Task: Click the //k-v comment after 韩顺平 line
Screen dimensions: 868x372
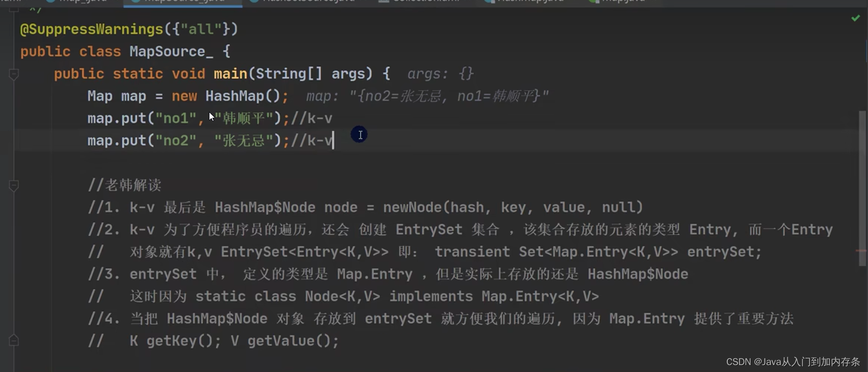Action: 311,118
